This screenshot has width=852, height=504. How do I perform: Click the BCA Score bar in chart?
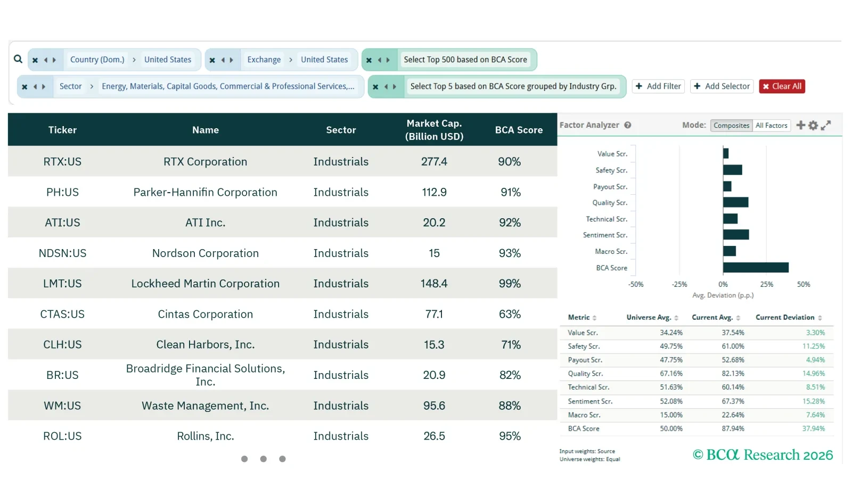tap(756, 268)
